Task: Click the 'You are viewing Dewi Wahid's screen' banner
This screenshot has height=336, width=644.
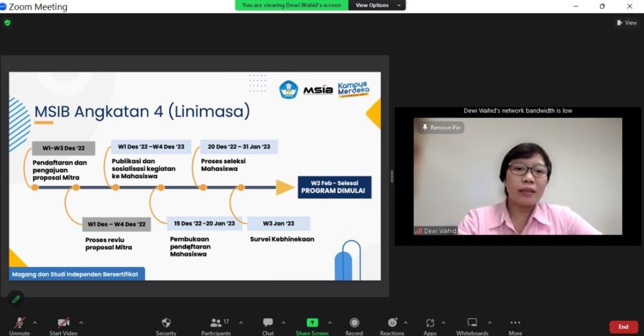Action: point(292,5)
